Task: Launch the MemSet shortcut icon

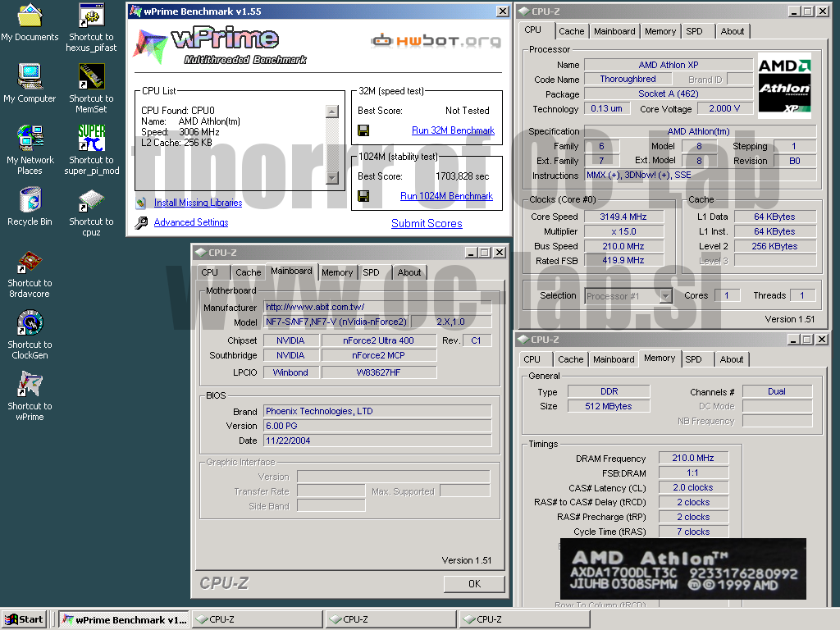Action: [x=91, y=76]
